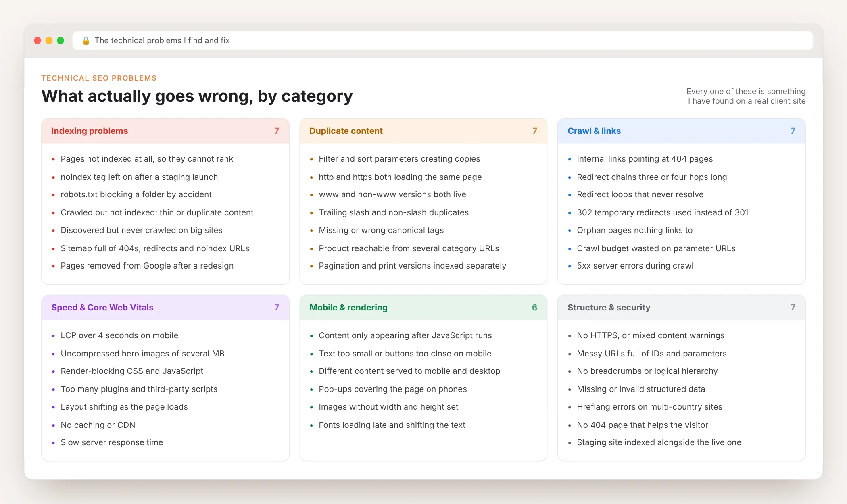Click the count 7 in Crawl & links header

point(793,131)
